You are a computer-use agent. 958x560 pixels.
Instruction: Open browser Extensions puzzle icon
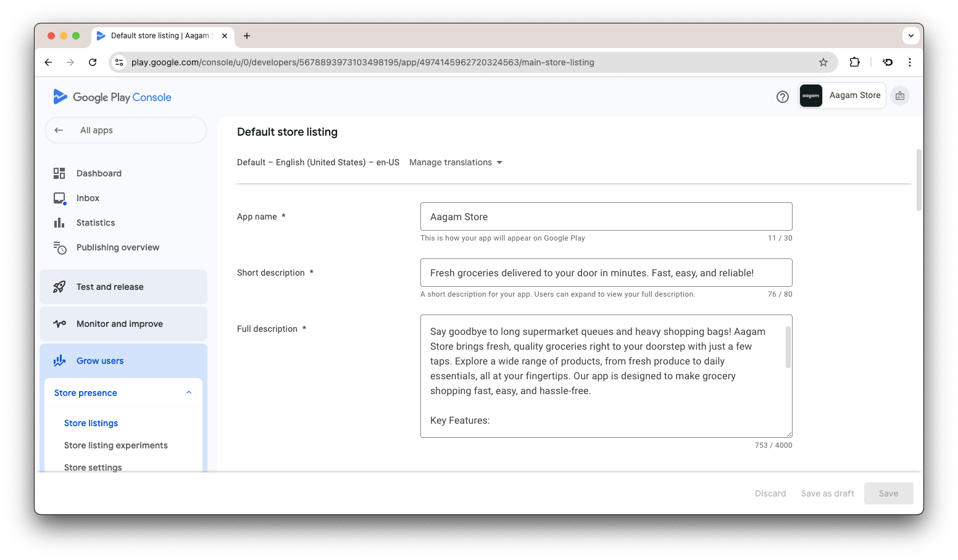coord(854,62)
